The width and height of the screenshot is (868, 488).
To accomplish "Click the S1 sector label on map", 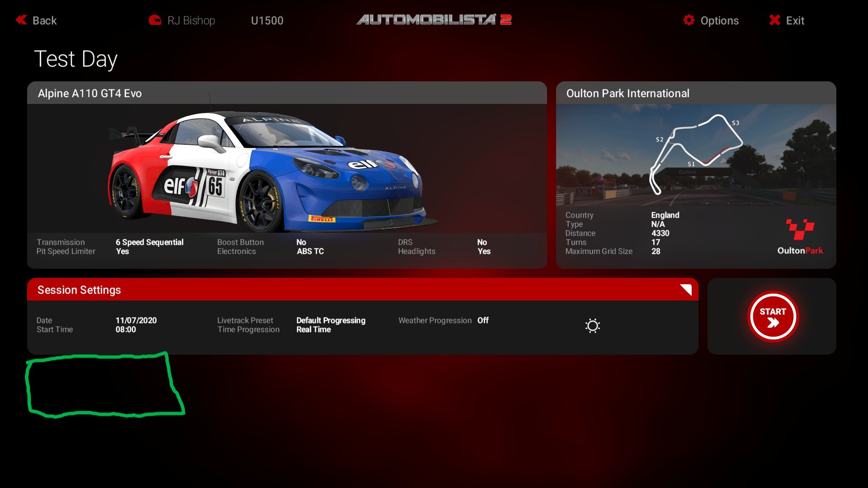I will click(691, 164).
